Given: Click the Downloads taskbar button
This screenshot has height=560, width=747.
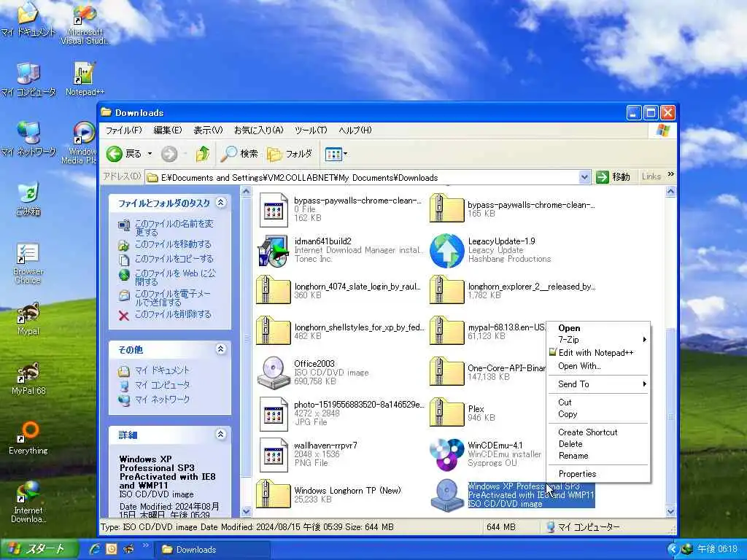Looking at the screenshot, I should pos(212,550).
